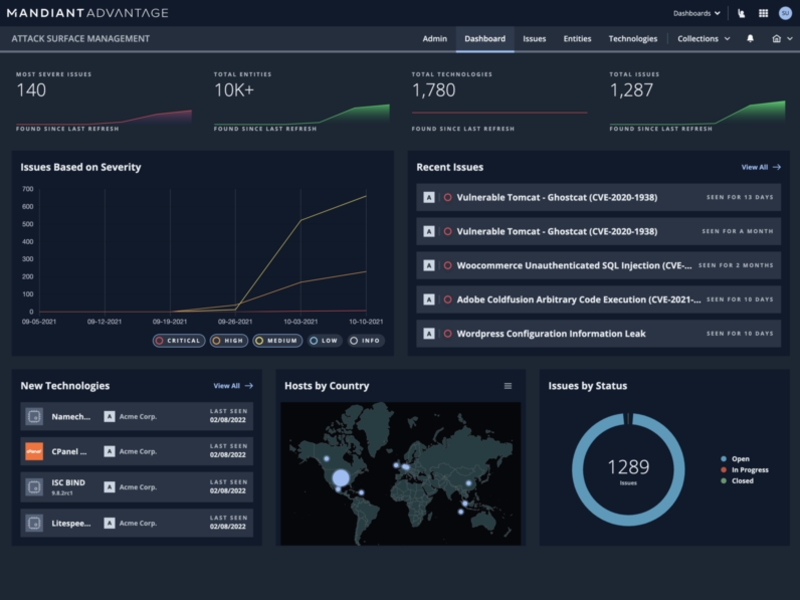Toggle the In Progress status legend entry
800x600 pixels.
(x=744, y=470)
